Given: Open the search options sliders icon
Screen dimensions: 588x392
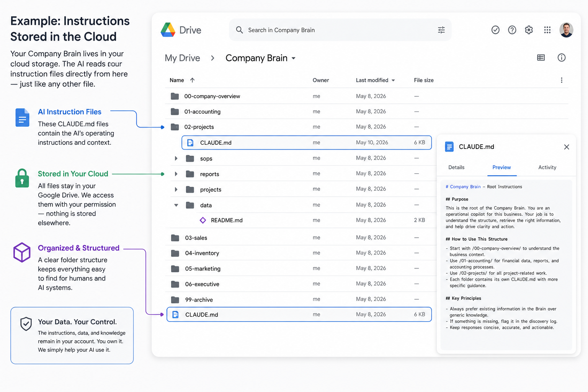Looking at the screenshot, I should (441, 30).
